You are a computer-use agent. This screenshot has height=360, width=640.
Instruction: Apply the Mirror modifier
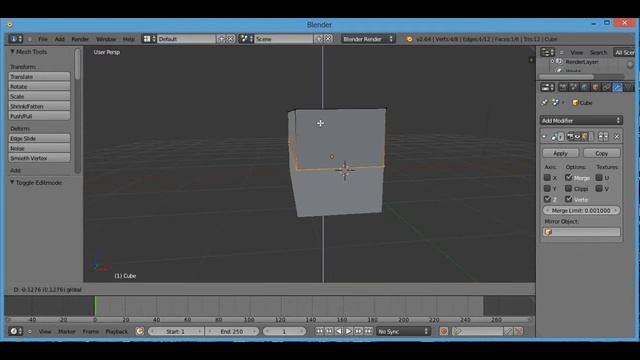(560, 153)
